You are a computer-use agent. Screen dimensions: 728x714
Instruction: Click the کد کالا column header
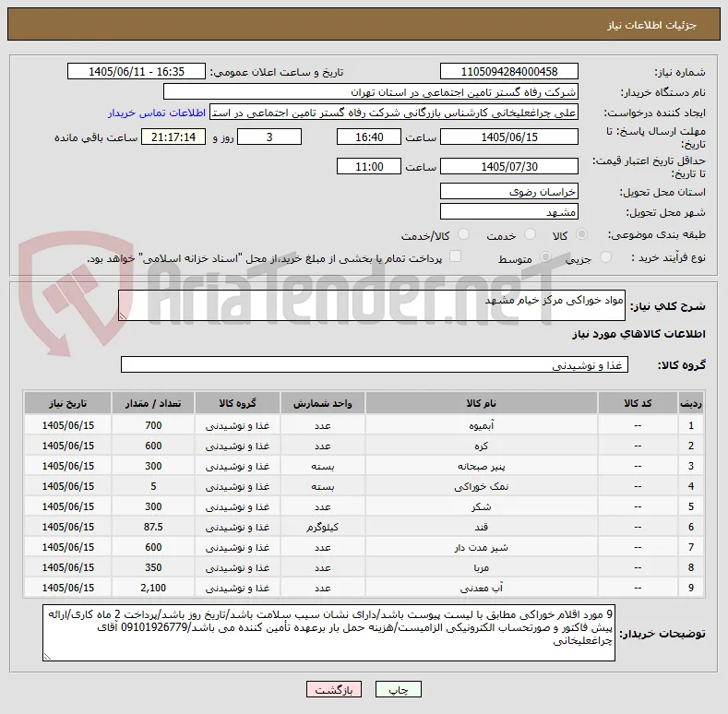point(638,403)
